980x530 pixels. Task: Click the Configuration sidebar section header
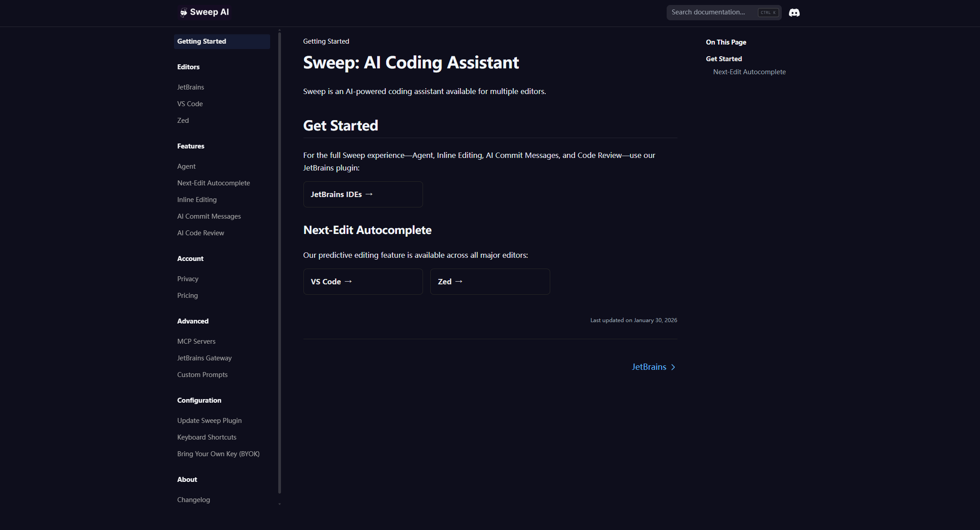(199, 400)
